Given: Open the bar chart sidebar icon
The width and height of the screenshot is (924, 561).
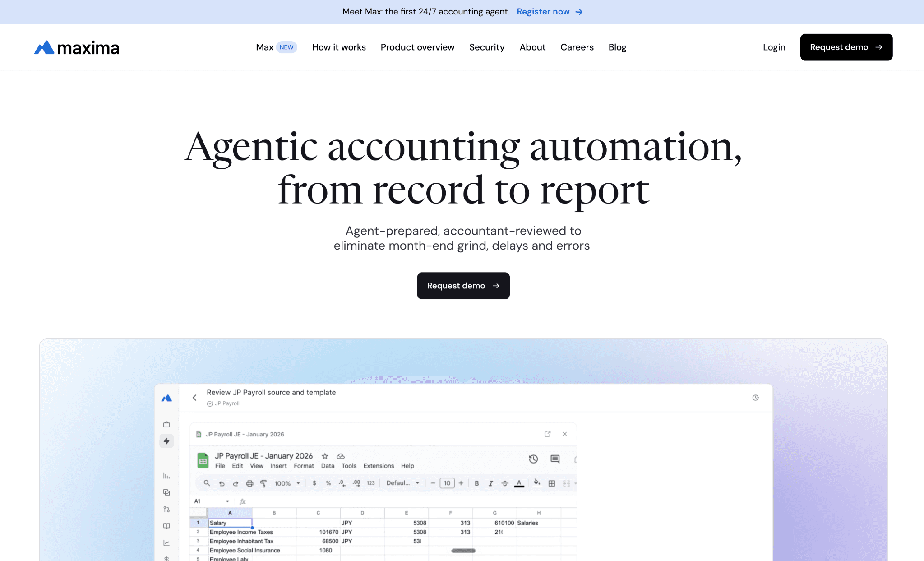Looking at the screenshot, I should pyautogui.click(x=166, y=476).
